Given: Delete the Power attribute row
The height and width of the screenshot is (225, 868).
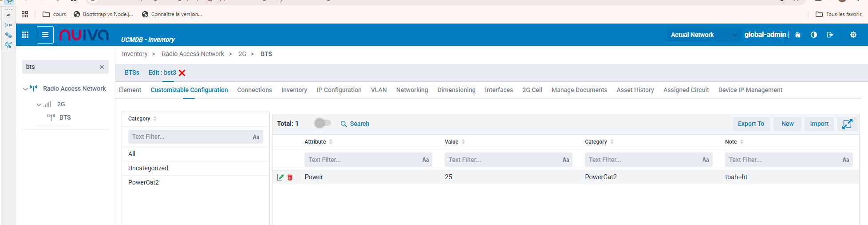Looking at the screenshot, I should point(290,177).
